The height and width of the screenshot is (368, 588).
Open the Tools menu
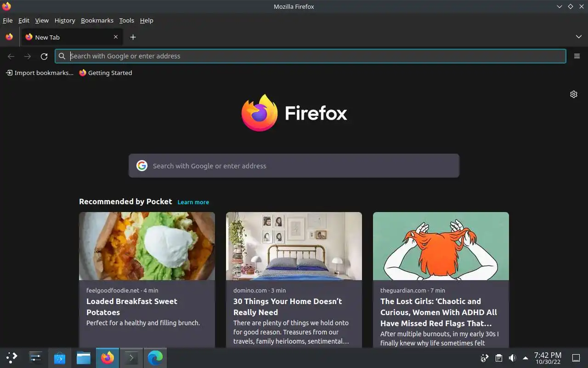[126, 20]
